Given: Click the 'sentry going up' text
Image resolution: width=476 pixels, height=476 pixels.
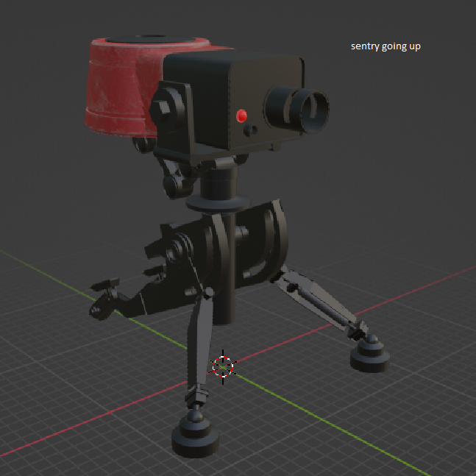Looking at the screenshot, I should (x=386, y=46).
